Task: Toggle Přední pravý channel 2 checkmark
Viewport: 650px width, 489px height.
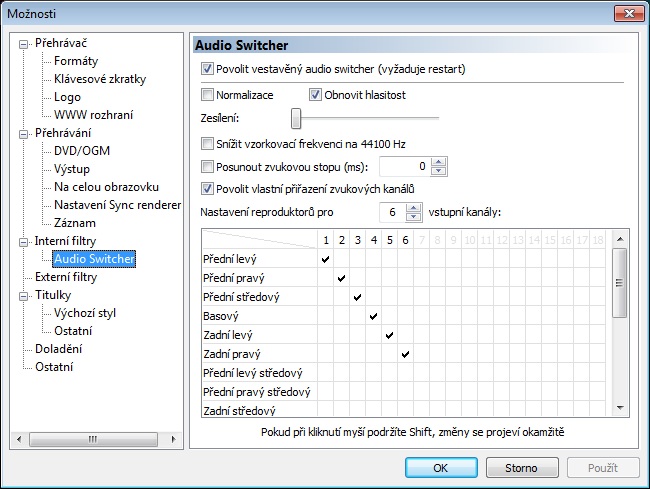Action: (341, 278)
